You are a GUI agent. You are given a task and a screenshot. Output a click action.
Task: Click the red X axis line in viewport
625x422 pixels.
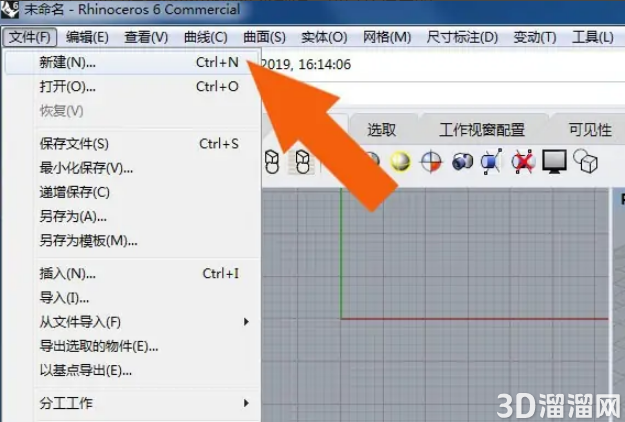click(x=474, y=319)
